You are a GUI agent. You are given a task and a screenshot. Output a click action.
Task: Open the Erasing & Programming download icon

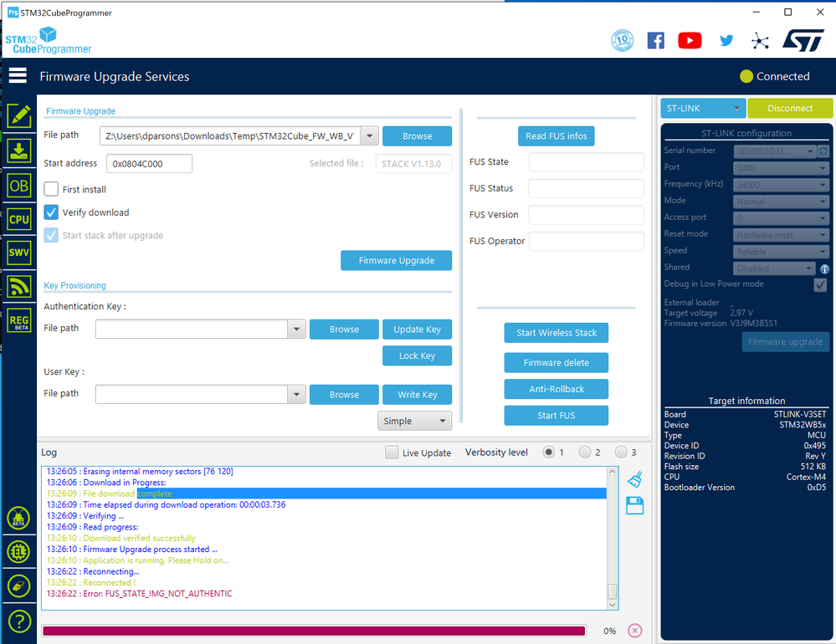19,151
